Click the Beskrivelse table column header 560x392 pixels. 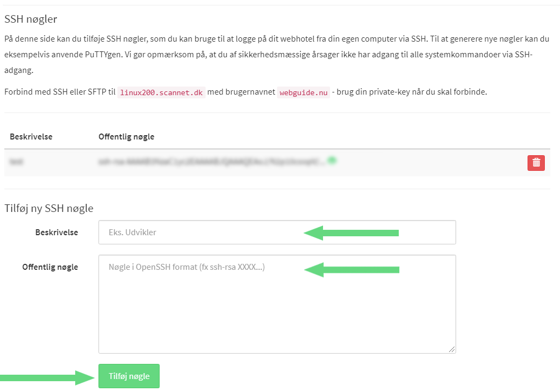pyautogui.click(x=31, y=137)
